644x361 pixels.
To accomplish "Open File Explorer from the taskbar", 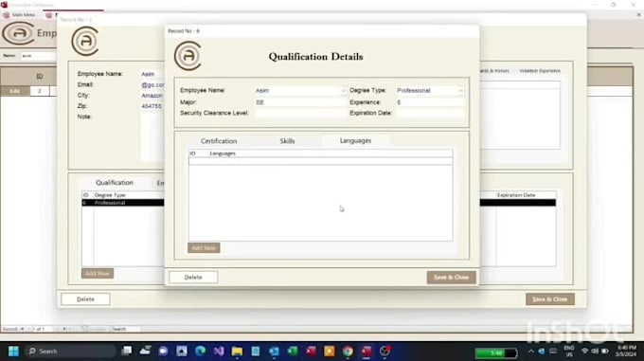I will [237, 352].
